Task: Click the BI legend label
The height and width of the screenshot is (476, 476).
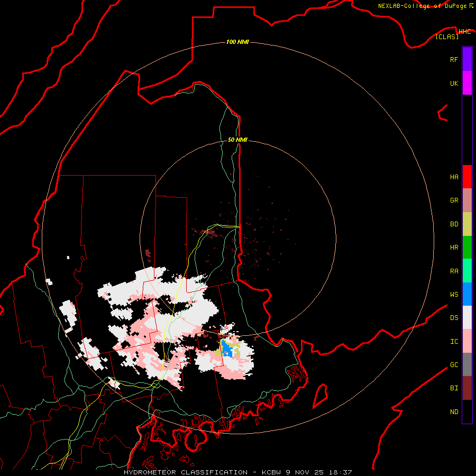Action: tap(454, 388)
